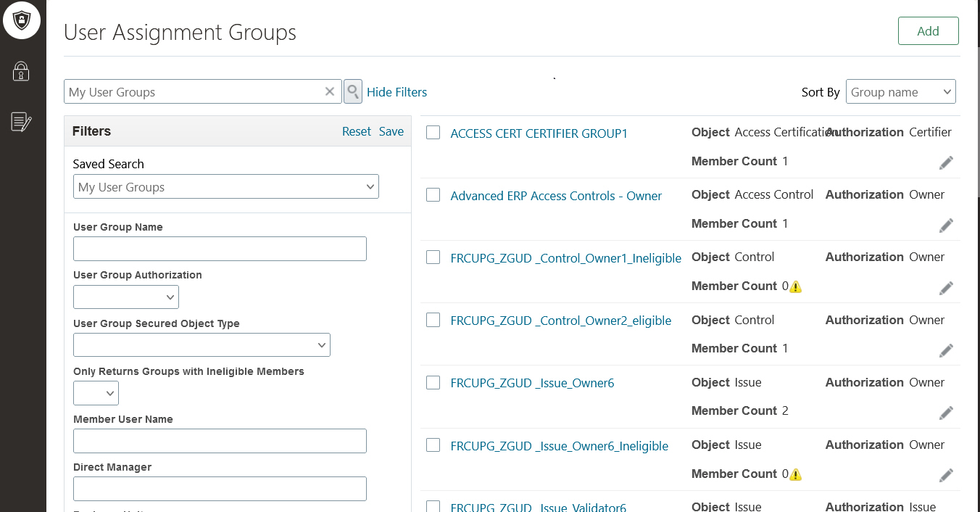The image size is (980, 512).
Task: Select ACCESS CERT CERTIFIER GROUP1 checkbox
Action: click(x=433, y=133)
